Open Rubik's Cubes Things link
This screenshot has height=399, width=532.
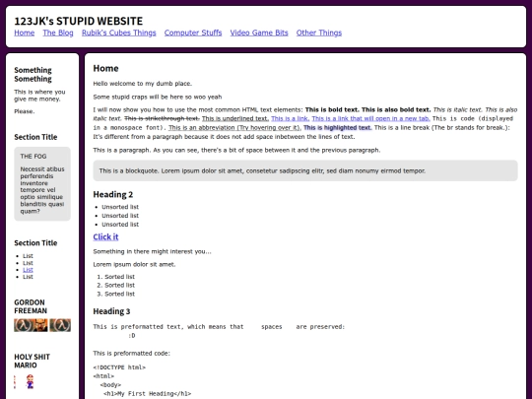[x=119, y=33]
